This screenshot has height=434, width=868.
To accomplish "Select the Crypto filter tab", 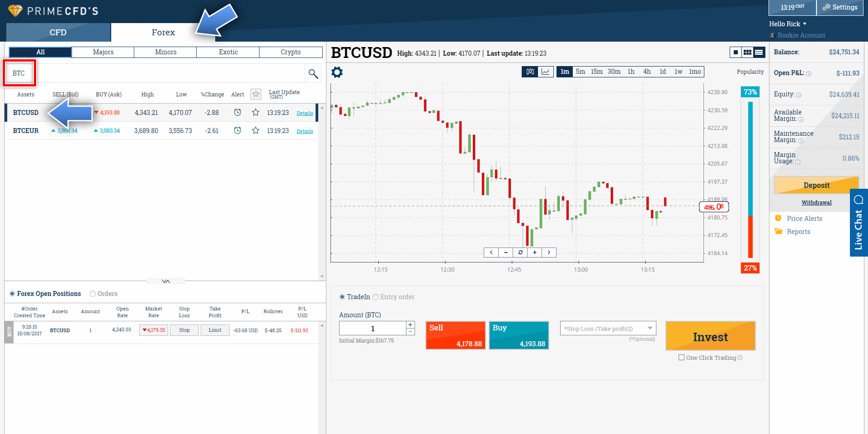I will click(291, 52).
